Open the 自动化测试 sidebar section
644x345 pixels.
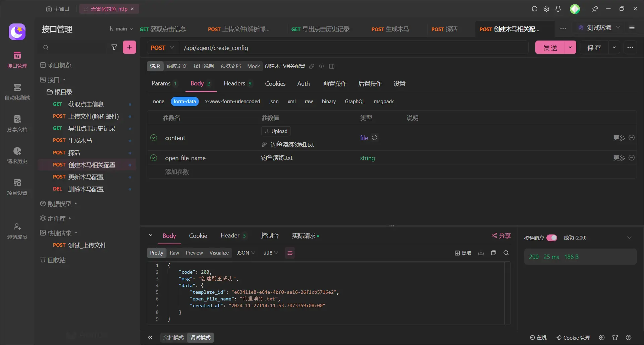pyautogui.click(x=17, y=92)
